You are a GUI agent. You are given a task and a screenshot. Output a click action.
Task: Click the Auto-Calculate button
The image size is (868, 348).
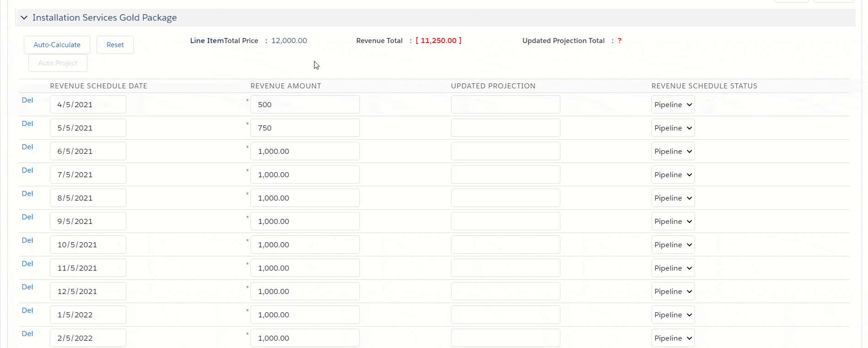[x=57, y=45]
